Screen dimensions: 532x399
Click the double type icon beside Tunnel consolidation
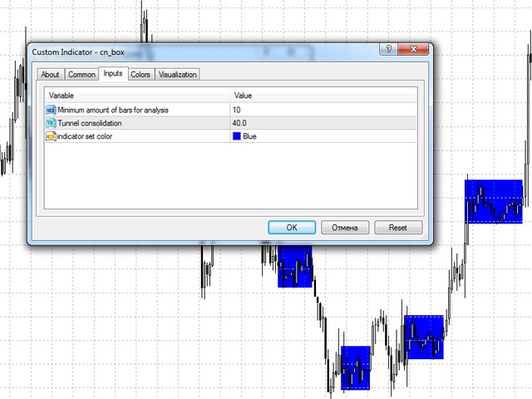click(x=51, y=123)
